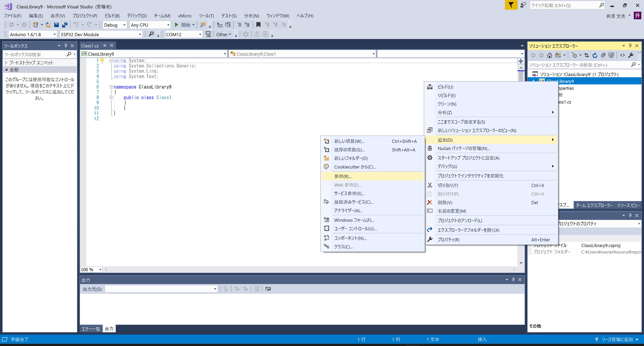Screen dimensions: 644x346
Task: Click Save All icon in toolbar
Action: (65, 25)
